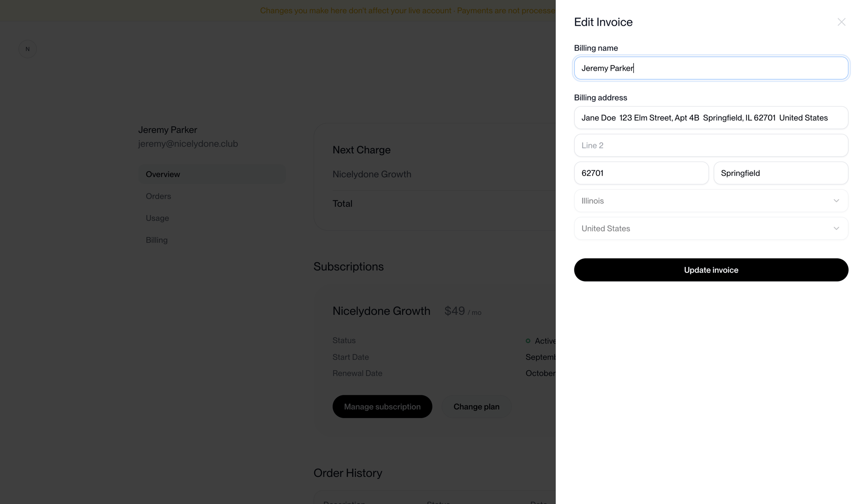Focus the Billing name field

[x=711, y=68]
